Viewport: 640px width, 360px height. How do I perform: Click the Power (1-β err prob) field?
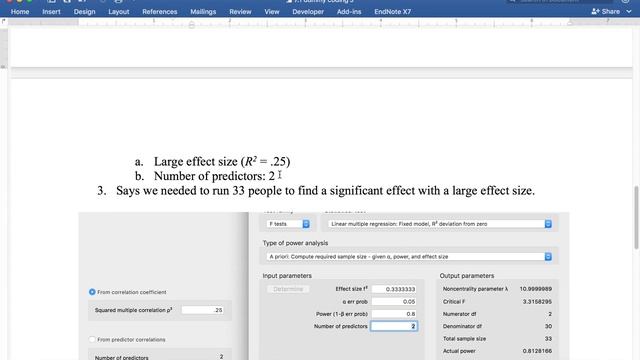pos(394,314)
